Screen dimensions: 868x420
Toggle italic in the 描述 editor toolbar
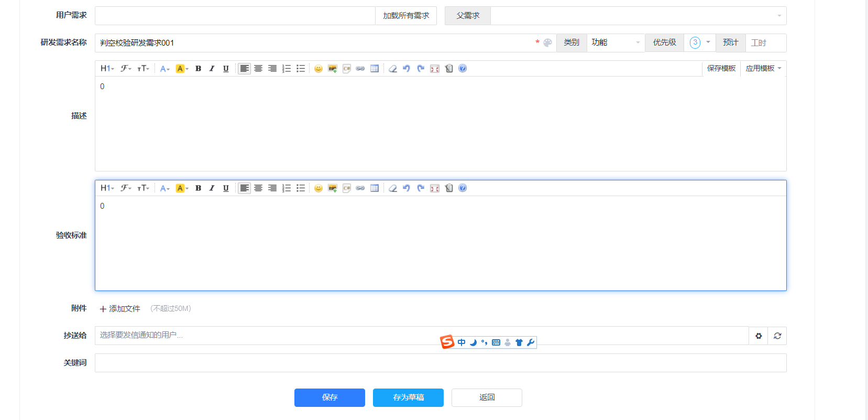tap(212, 69)
